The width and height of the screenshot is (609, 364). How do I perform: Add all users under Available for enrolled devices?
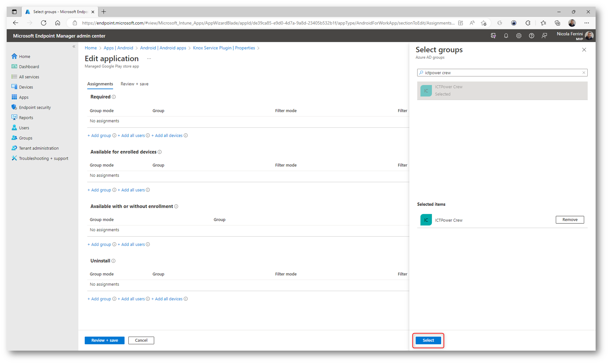pos(131,190)
